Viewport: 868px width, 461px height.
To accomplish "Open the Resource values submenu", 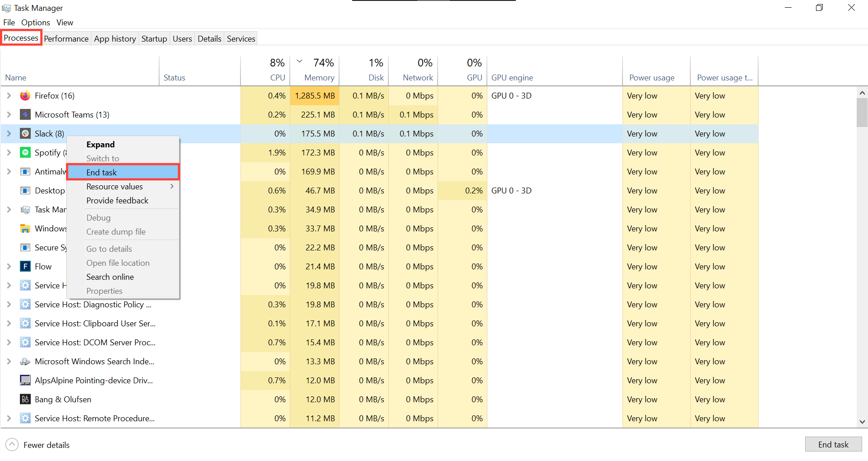I will pyautogui.click(x=114, y=186).
